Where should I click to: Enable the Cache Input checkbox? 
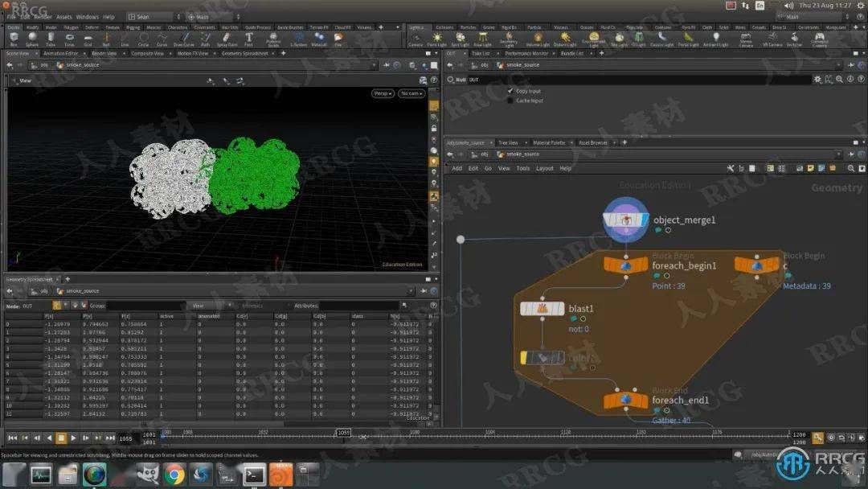[510, 101]
